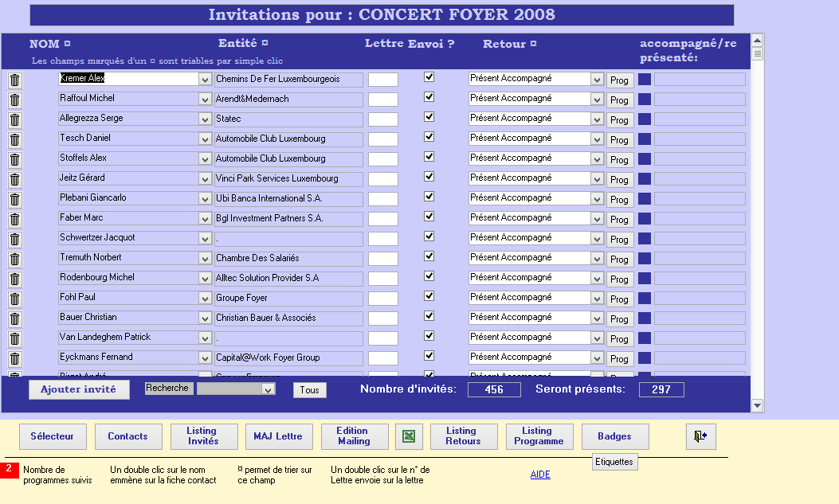Click the Ajouter invité button
The image size is (839, 504).
pos(79,389)
